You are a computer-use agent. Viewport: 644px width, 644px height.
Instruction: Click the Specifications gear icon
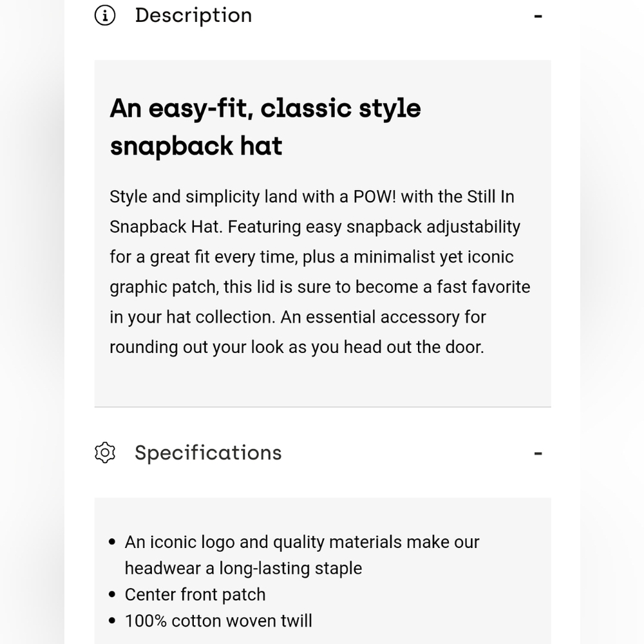point(105,453)
